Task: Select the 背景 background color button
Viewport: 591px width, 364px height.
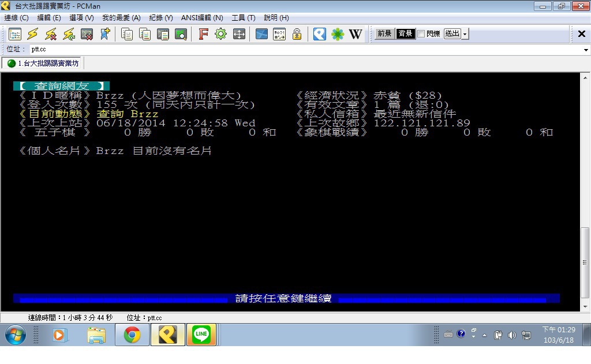Action: 405,33
